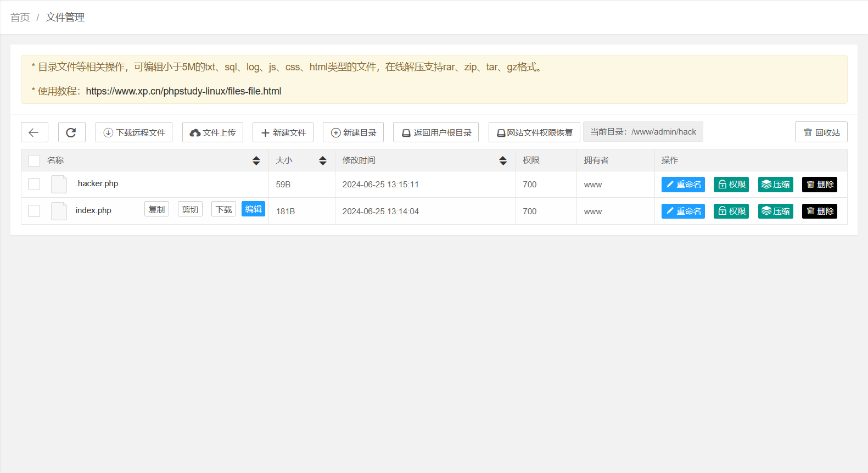Click the index.php file icon

tap(59, 211)
